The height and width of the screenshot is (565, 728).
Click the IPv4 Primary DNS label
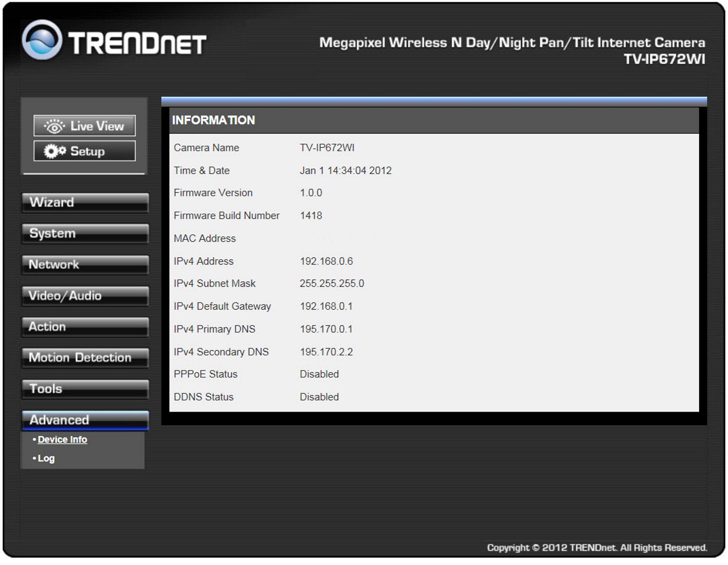tap(214, 329)
